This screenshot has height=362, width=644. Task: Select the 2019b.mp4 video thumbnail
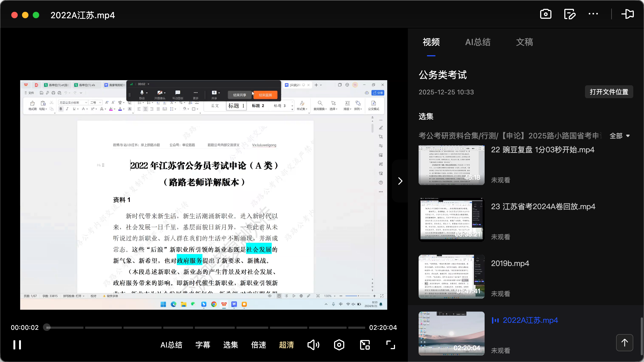tap(451, 276)
